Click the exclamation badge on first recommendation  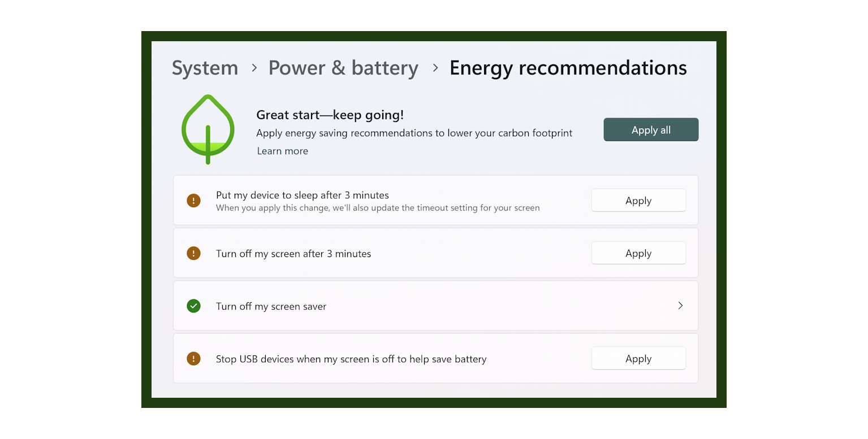pos(193,200)
